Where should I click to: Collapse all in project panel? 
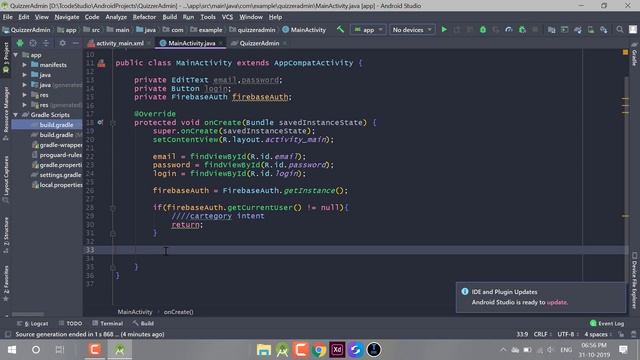coord(46,43)
